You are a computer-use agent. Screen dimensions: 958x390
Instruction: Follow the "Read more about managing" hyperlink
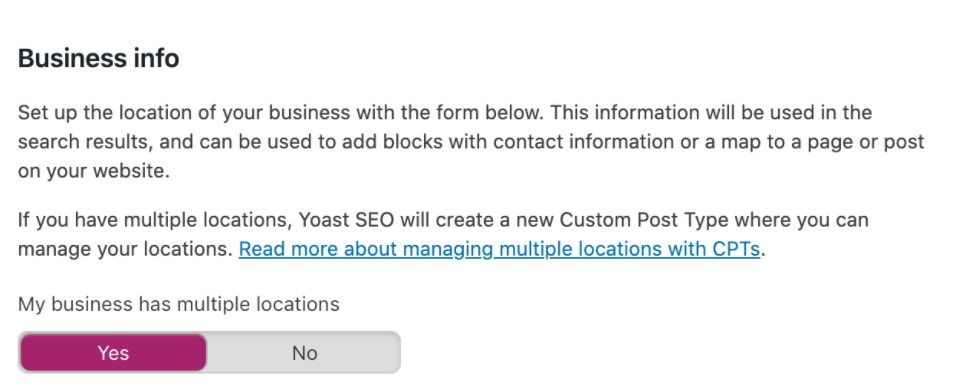point(499,249)
